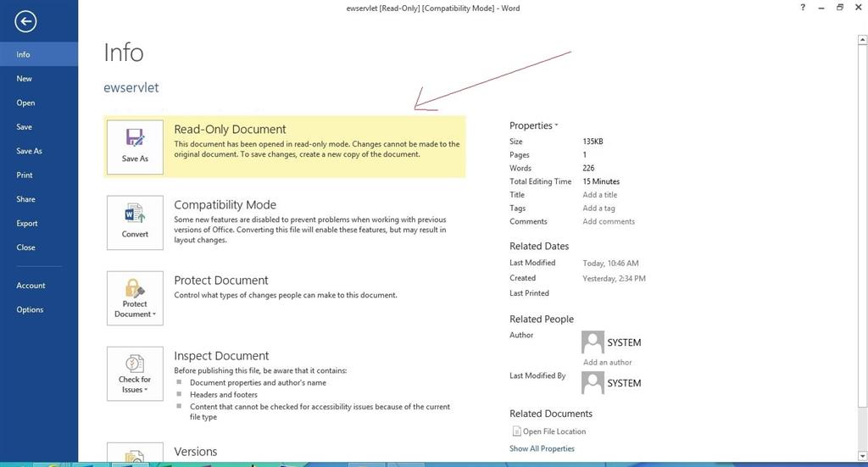Click the Last Modified By avatar icon
Image resolution: width=868 pixels, height=467 pixels.
pyautogui.click(x=593, y=382)
